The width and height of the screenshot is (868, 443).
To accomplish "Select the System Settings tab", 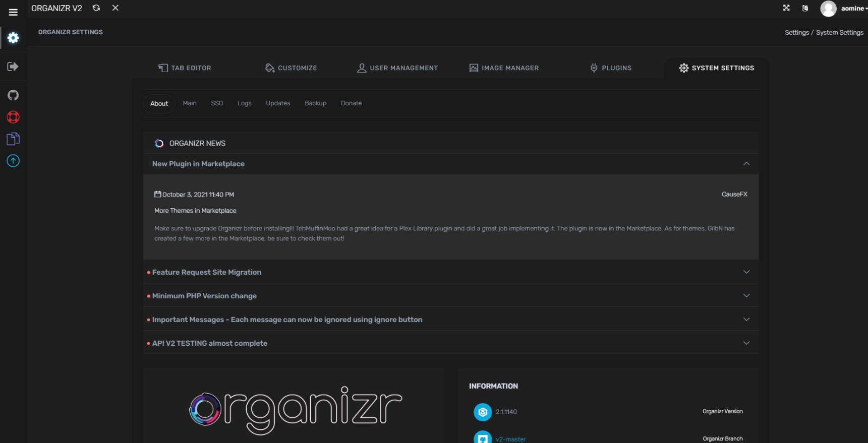I will tap(717, 68).
